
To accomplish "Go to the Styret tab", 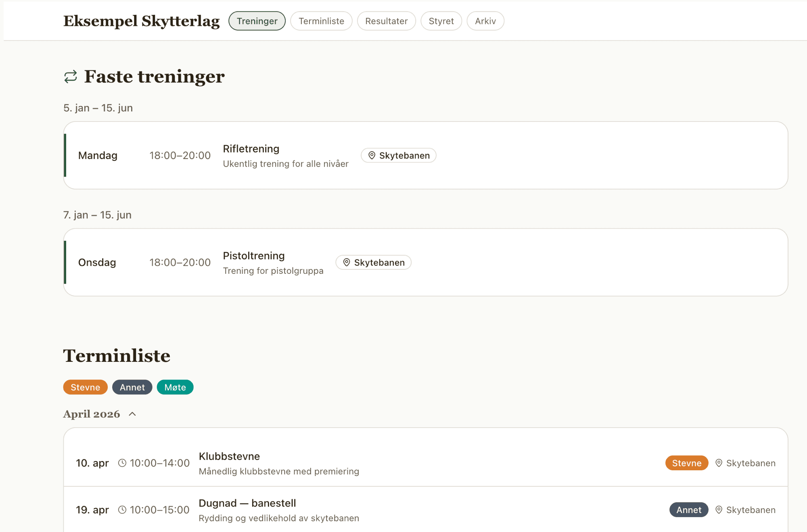I will point(441,21).
